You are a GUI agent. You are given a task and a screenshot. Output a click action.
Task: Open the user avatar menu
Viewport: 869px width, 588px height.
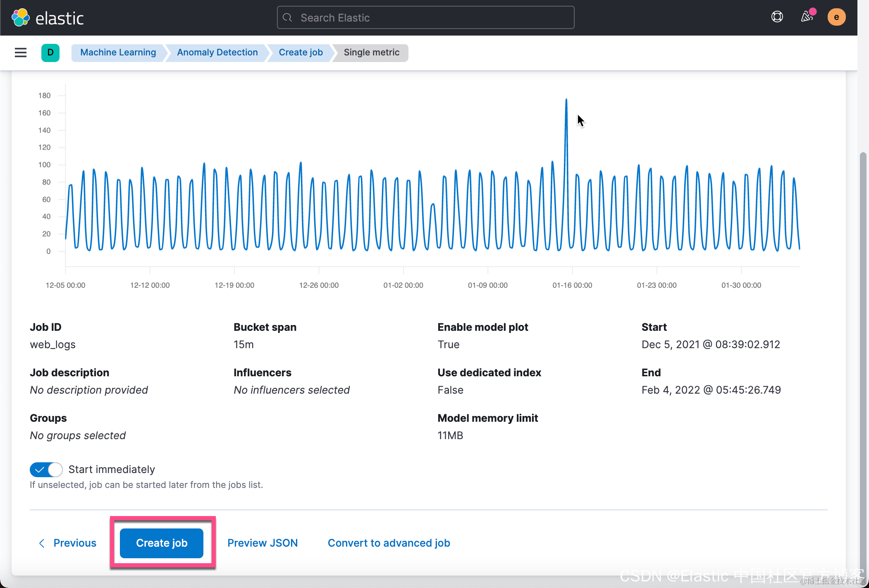836,17
